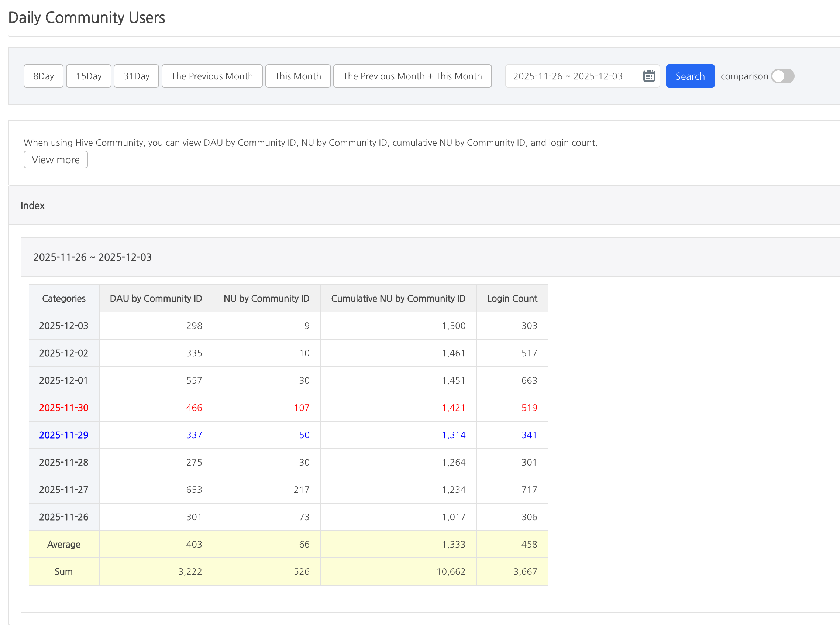
Task: Click the Login Count column header
Action: [512, 299]
